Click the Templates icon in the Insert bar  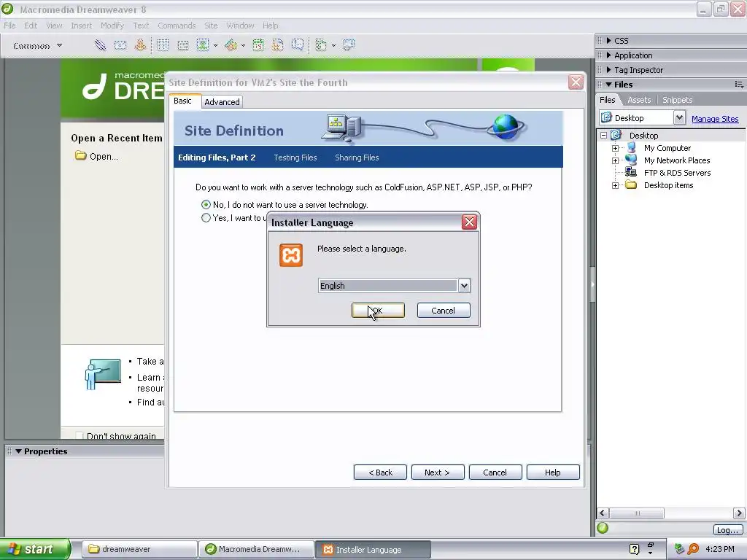(321, 45)
